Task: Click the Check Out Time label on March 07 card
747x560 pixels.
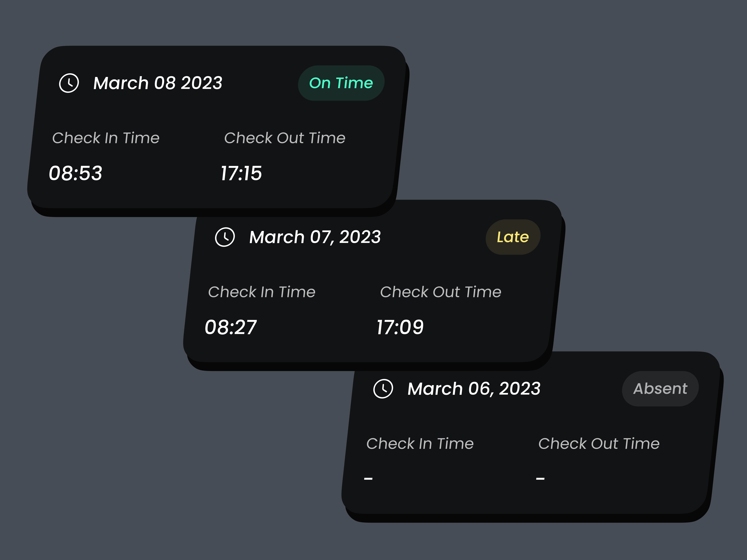Action: [x=441, y=292]
